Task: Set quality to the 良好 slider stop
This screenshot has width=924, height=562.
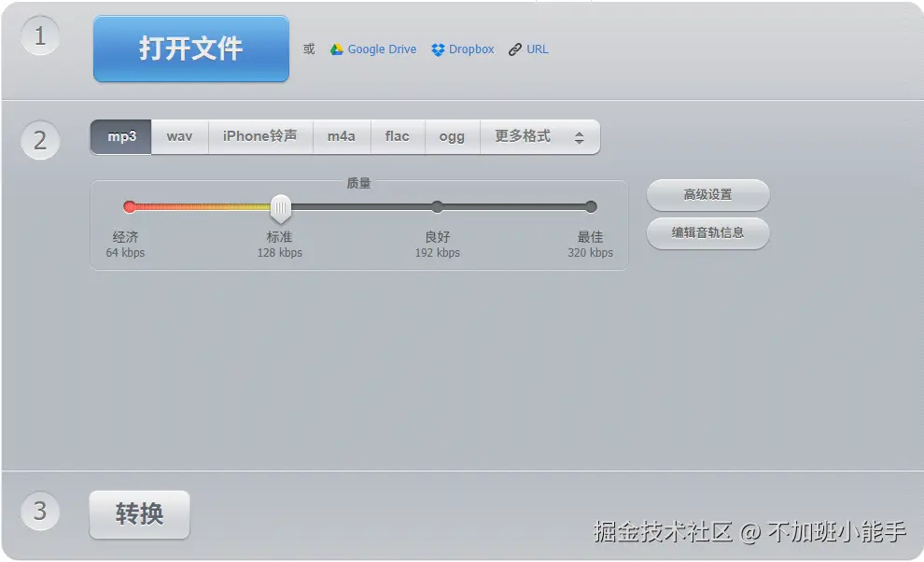Action: (437, 206)
